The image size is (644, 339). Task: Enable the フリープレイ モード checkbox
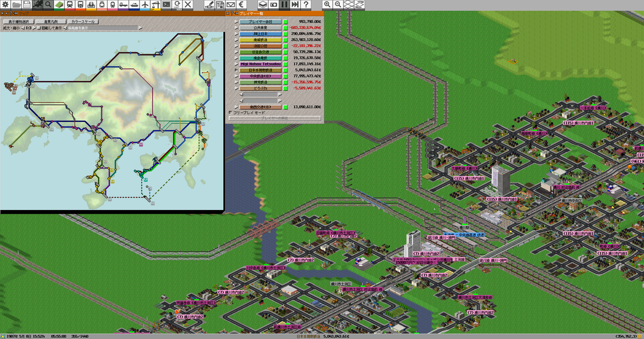point(231,112)
